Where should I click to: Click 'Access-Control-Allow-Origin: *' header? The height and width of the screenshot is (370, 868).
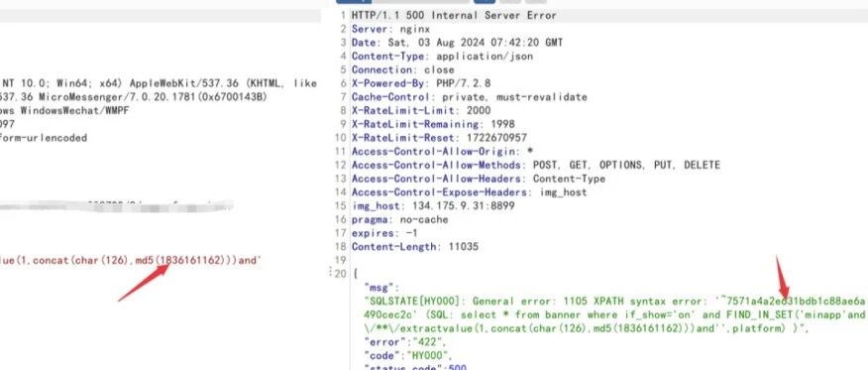pyautogui.click(x=442, y=152)
